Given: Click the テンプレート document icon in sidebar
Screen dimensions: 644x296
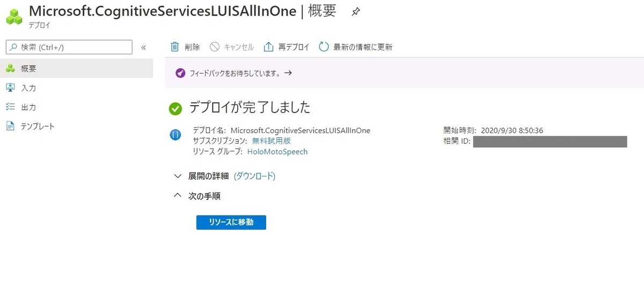Looking at the screenshot, I should [10, 127].
